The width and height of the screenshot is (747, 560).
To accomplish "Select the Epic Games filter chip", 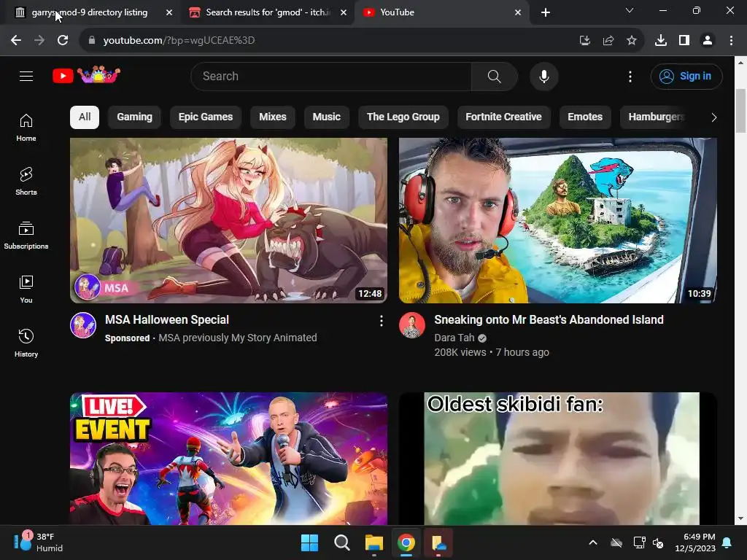I will pyautogui.click(x=205, y=117).
